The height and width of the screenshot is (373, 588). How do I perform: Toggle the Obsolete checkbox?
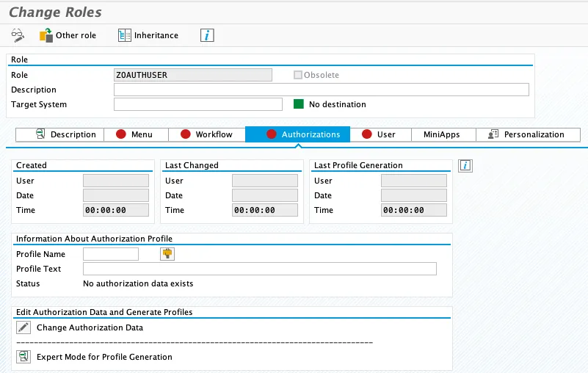tap(298, 75)
